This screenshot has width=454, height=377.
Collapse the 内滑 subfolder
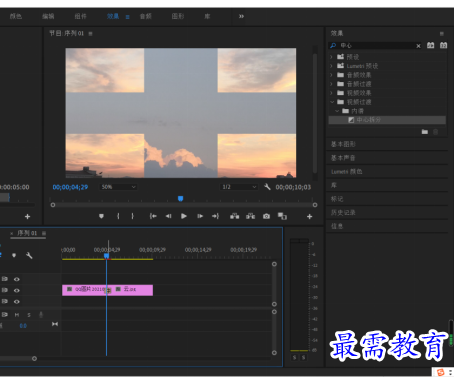[337, 111]
